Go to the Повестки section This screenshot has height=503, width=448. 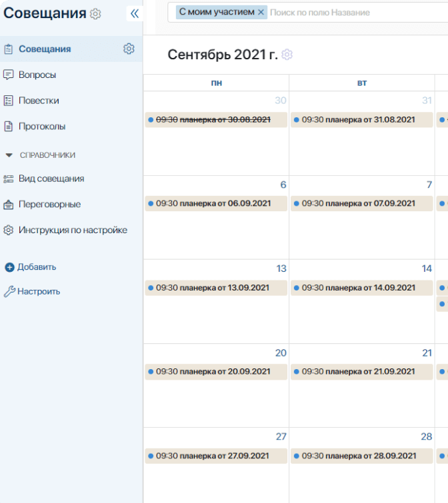39,101
